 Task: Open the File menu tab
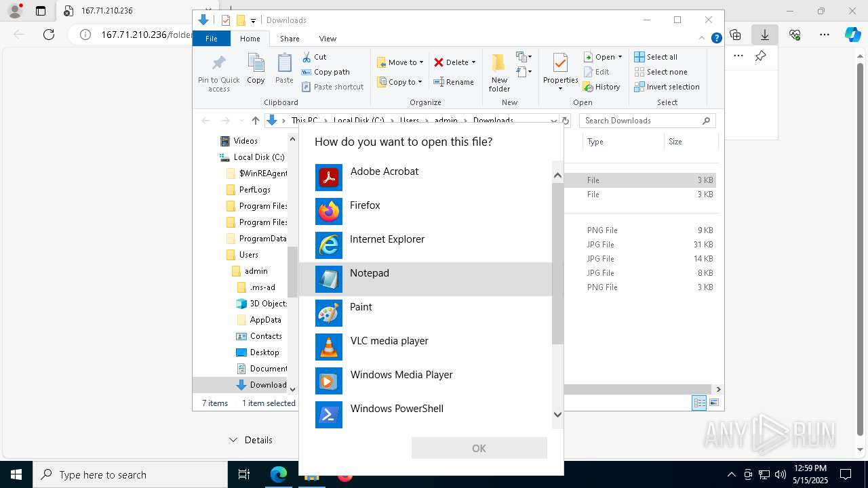[212, 39]
